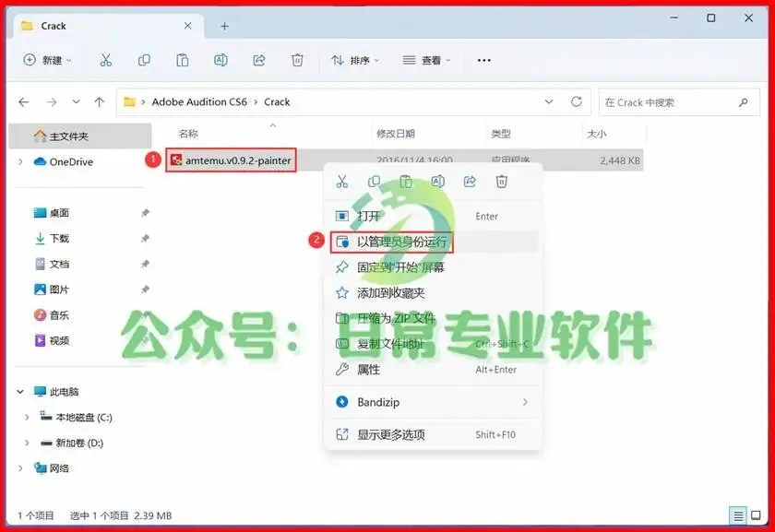775x532 pixels.
Task: Close the Crack tab
Action: tap(188, 26)
